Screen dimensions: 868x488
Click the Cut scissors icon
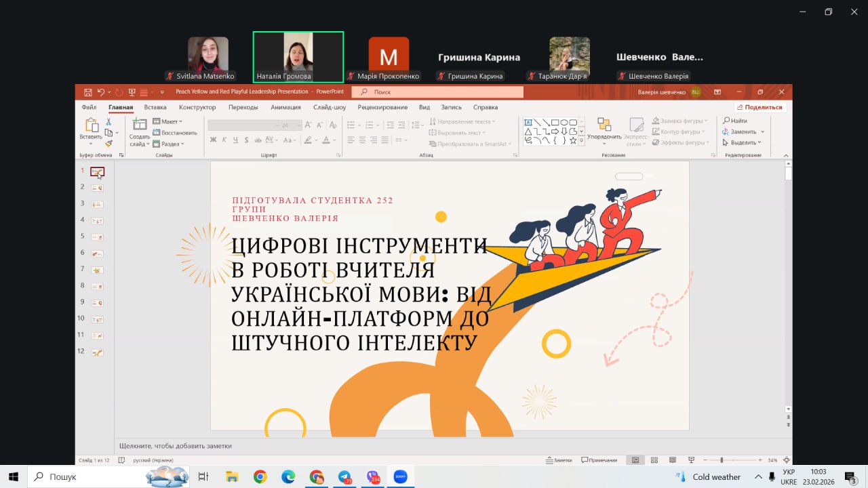(108, 122)
